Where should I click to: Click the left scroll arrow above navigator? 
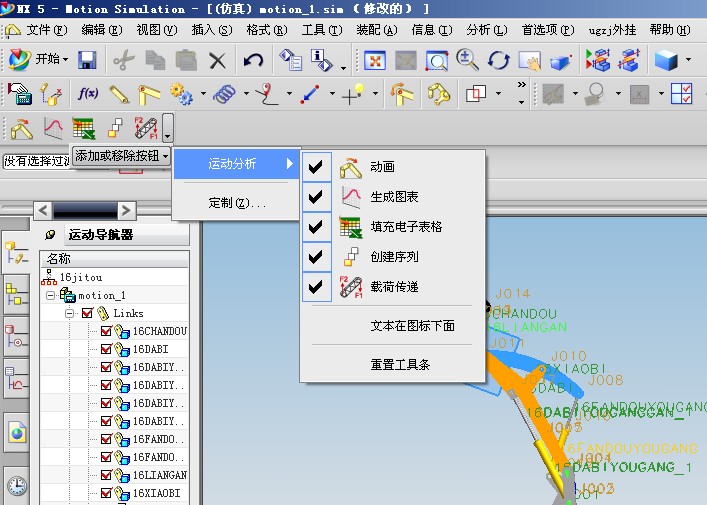43,210
